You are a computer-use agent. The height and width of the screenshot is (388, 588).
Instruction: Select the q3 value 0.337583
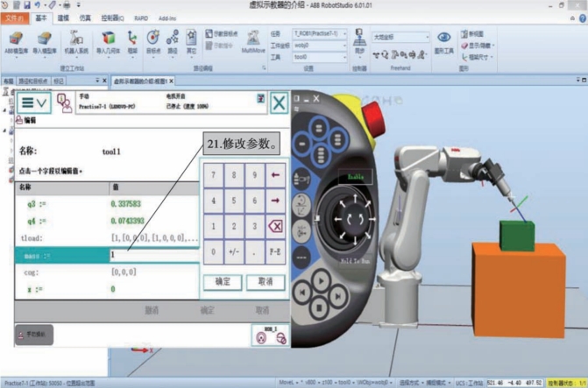(125, 203)
